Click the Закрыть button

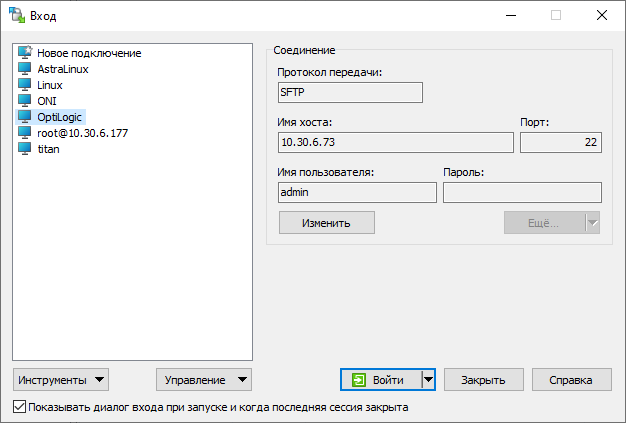483,380
